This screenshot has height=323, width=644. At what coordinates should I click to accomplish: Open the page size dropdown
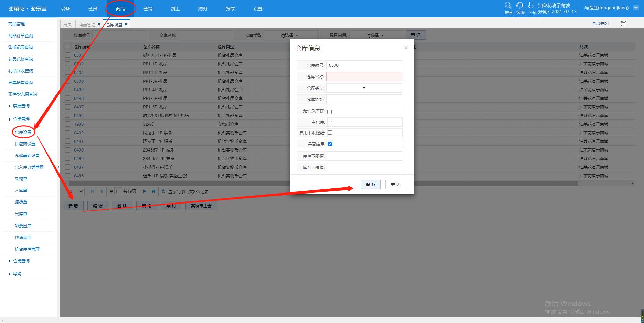[75, 191]
